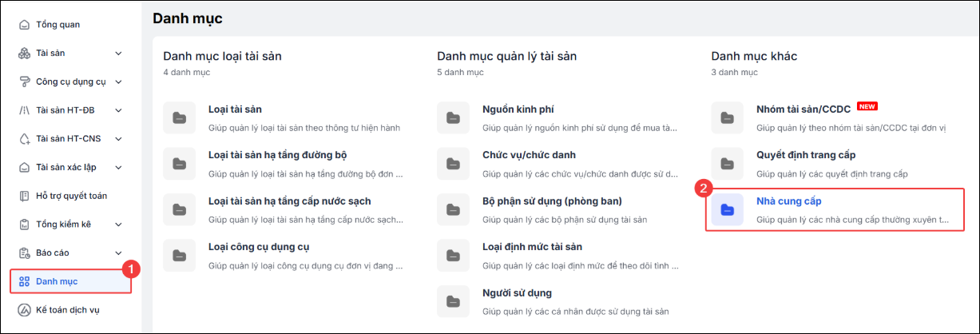This screenshot has height=334, width=980.
Task: Expand the Tài sản HT-ĐB chevron
Action: click(118, 110)
